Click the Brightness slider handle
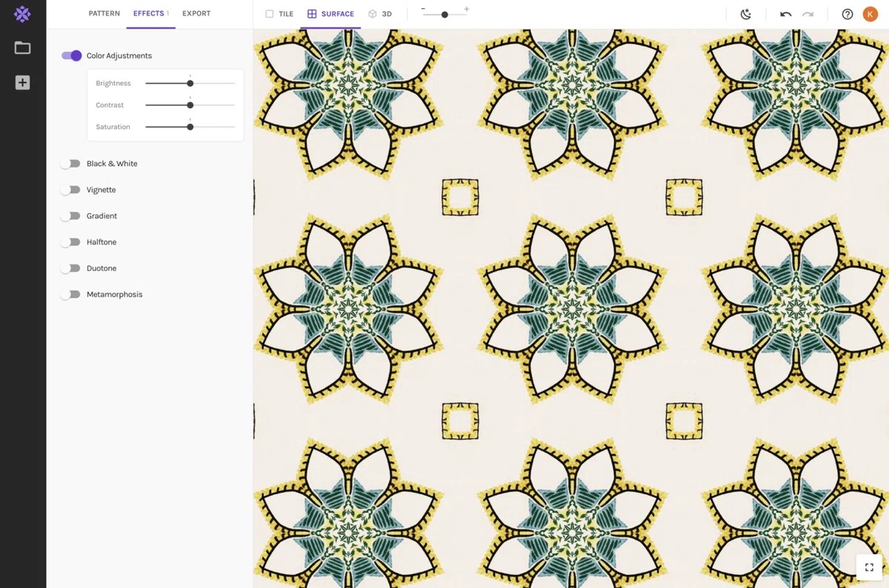Image resolution: width=889 pixels, height=588 pixels. [190, 84]
